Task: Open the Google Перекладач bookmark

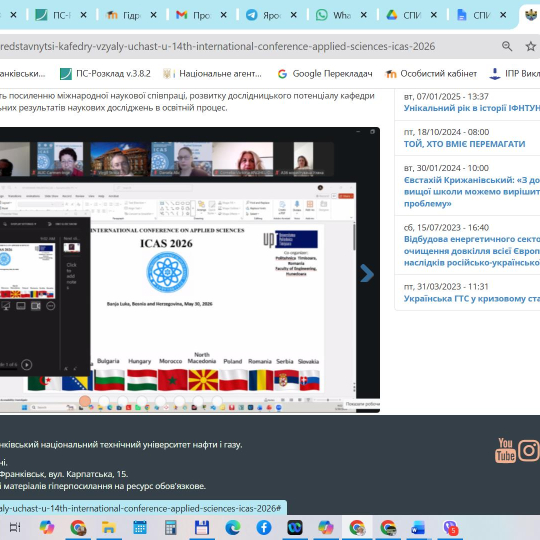Action: (x=325, y=74)
